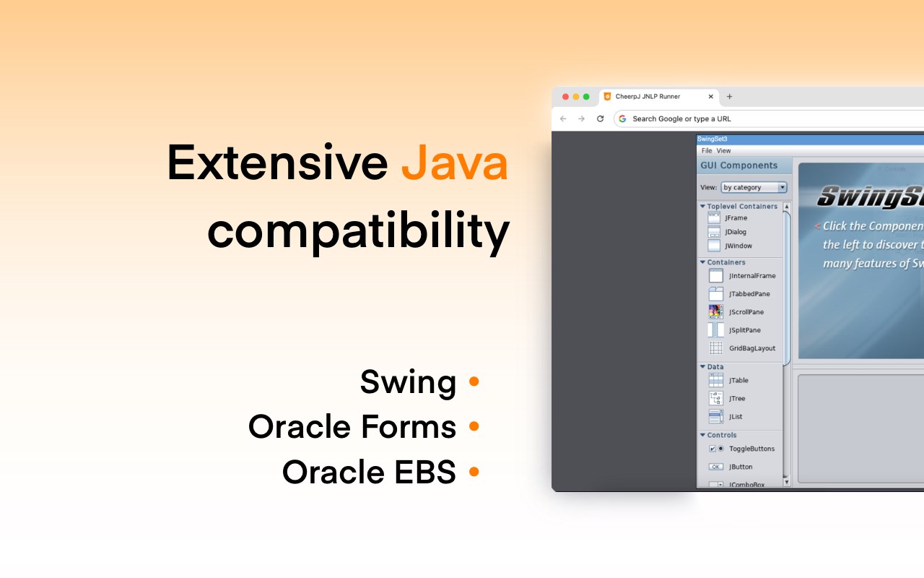
Task: Go forward in the browser
Action: click(581, 118)
